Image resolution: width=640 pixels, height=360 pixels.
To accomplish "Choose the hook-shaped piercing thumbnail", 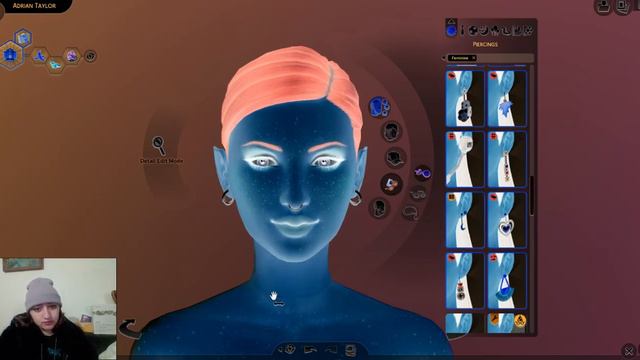I will coord(465,220).
